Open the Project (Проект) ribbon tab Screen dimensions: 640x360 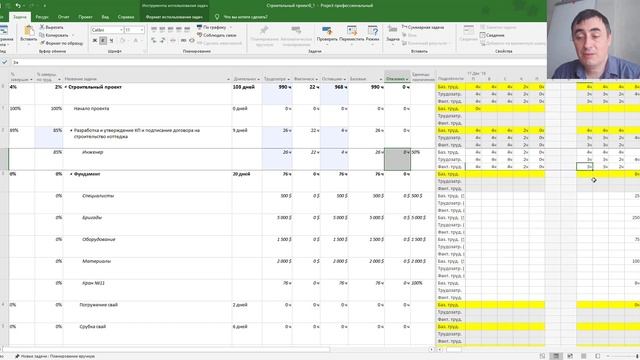[x=85, y=17]
